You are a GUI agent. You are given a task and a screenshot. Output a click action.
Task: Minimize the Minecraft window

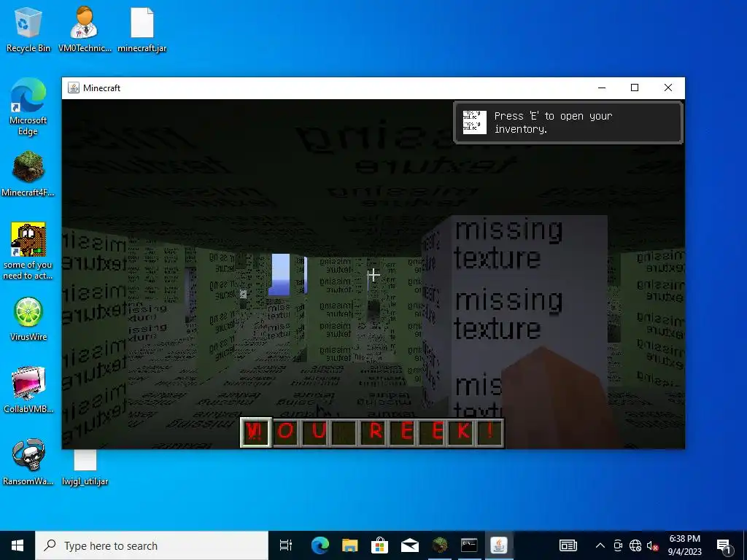602,87
